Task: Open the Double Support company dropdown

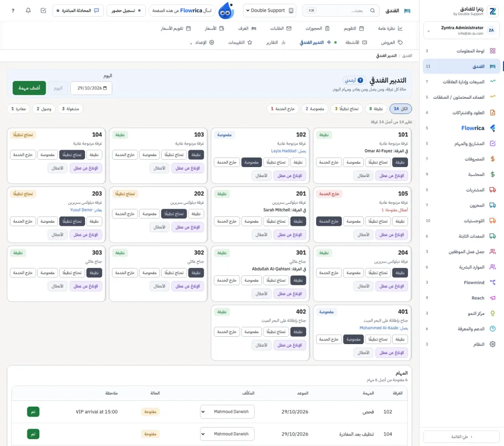Action: 269,11
